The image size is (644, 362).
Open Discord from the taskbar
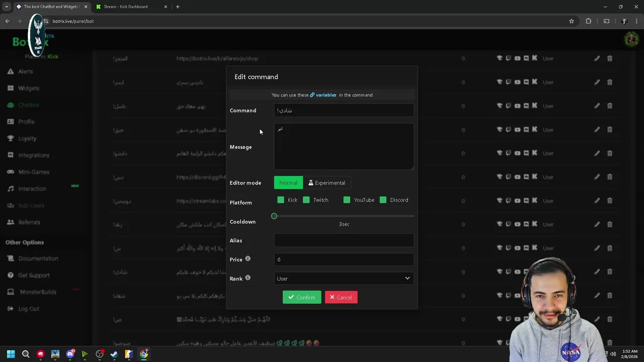point(70,354)
